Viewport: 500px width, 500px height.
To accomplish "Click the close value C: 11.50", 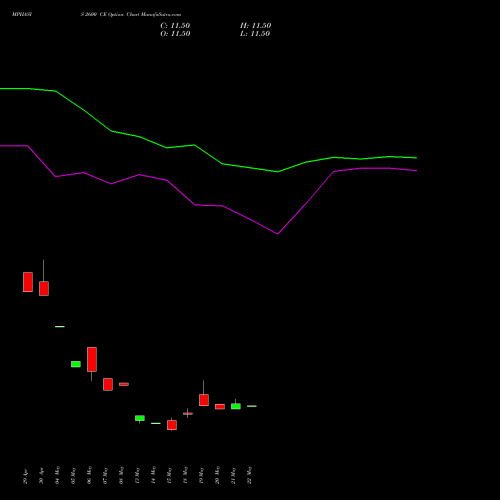I will pyautogui.click(x=175, y=26).
